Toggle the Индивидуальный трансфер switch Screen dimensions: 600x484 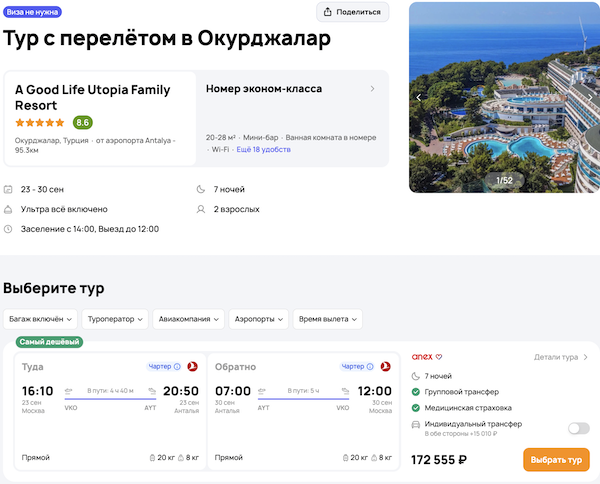click(578, 428)
